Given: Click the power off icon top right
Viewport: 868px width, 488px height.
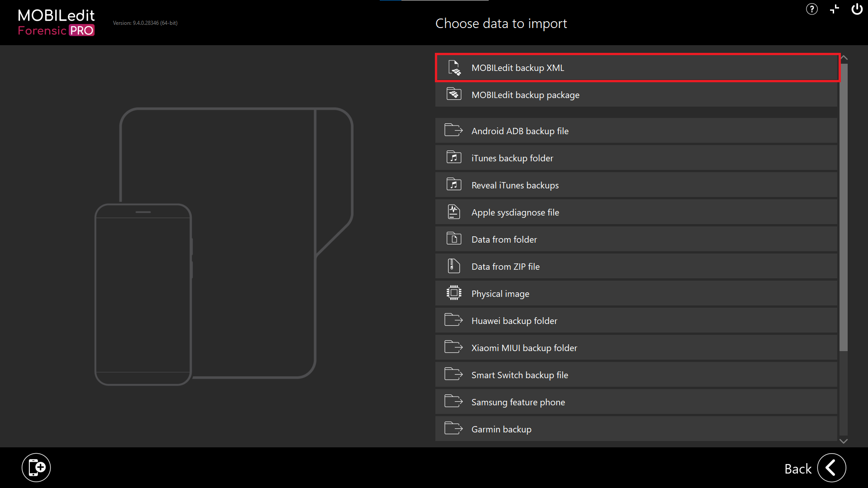Looking at the screenshot, I should point(857,9).
